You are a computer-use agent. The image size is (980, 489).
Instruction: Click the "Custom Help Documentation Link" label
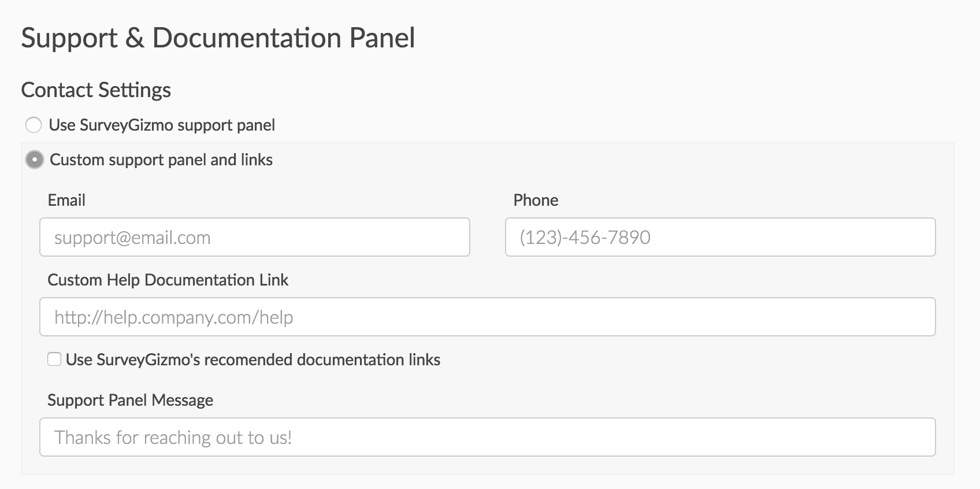tap(168, 280)
